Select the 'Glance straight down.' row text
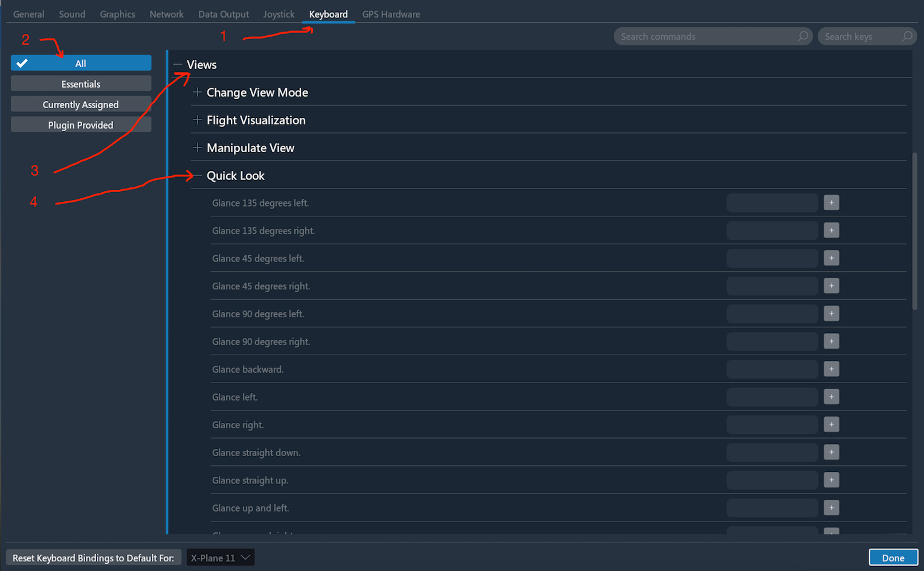The height and width of the screenshot is (571, 924). pos(256,453)
